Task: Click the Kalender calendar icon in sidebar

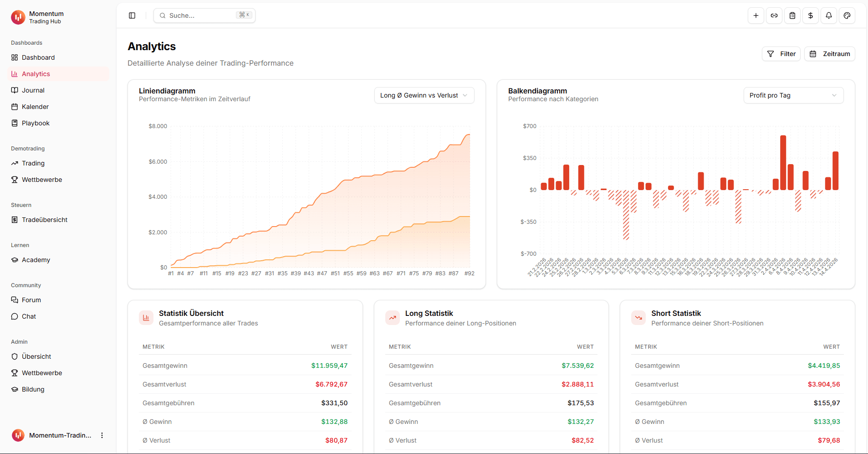Action: point(15,107)
